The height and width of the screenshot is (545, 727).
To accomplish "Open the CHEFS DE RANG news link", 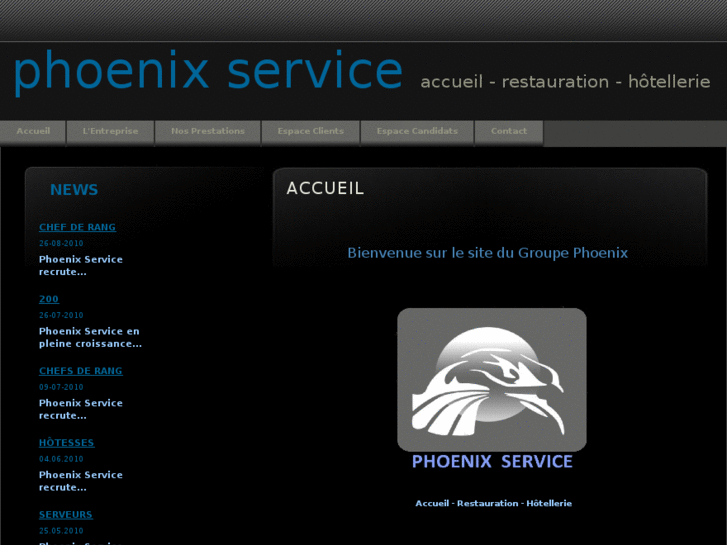I will tap(81, 371).
